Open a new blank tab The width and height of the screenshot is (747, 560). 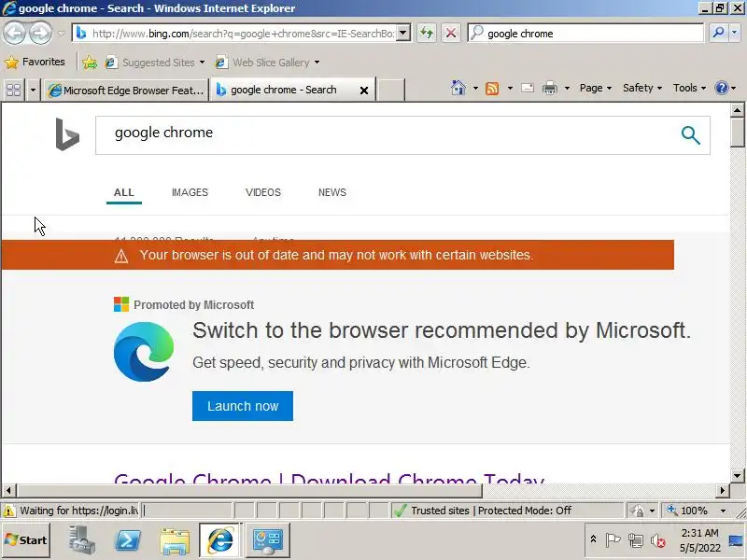tap(390, 90)
